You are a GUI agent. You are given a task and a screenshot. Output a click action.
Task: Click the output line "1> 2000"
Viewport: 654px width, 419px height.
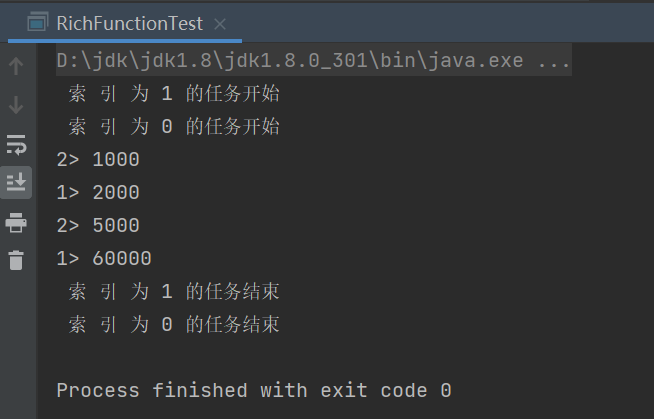pos(98,192)
